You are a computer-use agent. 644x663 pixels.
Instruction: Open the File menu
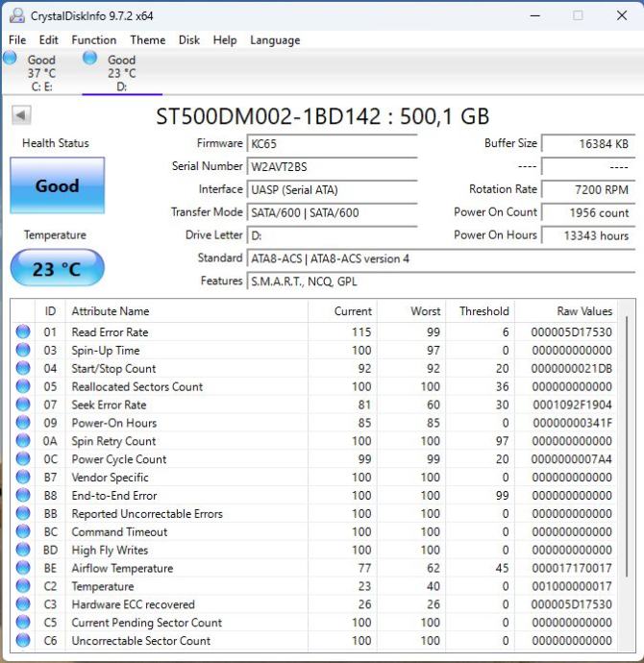pyautogui.click(x=17, y=40)
